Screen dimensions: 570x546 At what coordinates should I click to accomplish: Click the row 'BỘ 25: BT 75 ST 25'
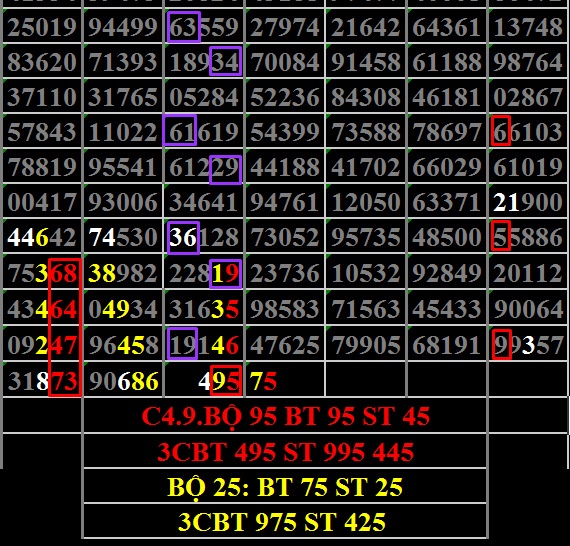(x=285, y=486)
